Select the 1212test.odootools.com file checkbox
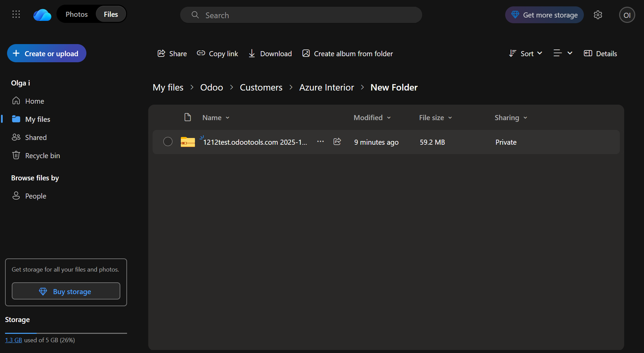The image size is (644, 353). (168, 142)
